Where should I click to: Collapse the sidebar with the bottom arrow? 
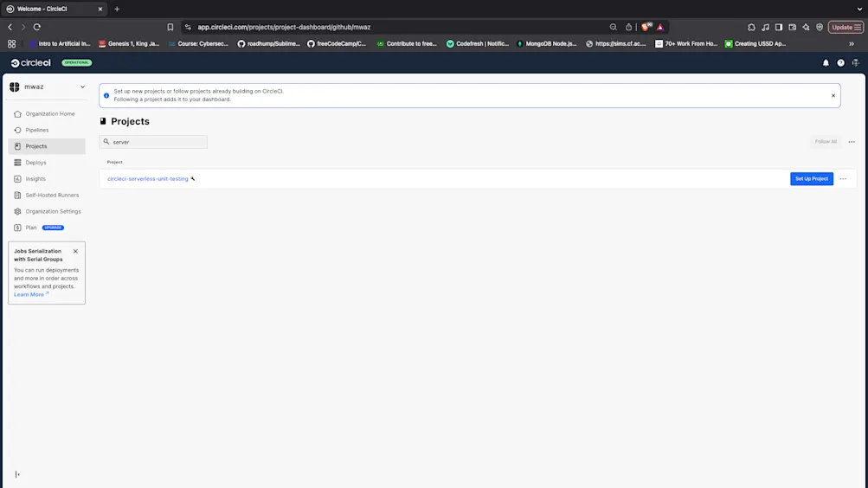(17, 474)
